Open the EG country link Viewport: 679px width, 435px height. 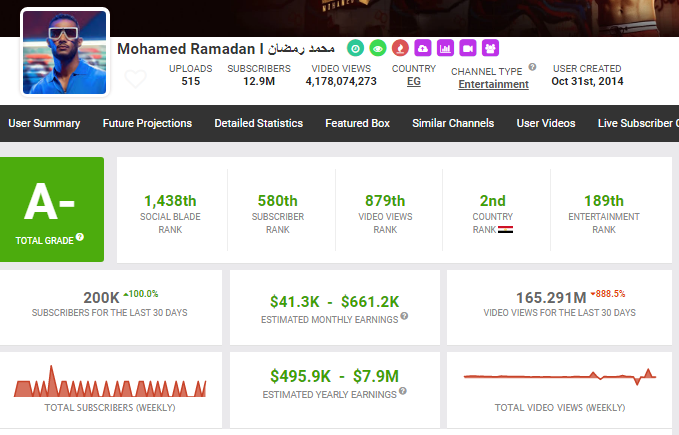point(413,82)
